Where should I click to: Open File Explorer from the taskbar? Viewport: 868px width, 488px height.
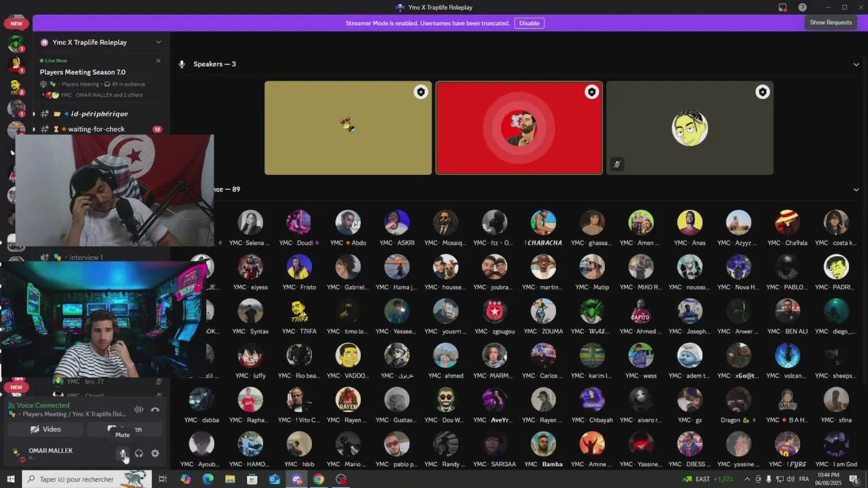click(x=230, y=479)
